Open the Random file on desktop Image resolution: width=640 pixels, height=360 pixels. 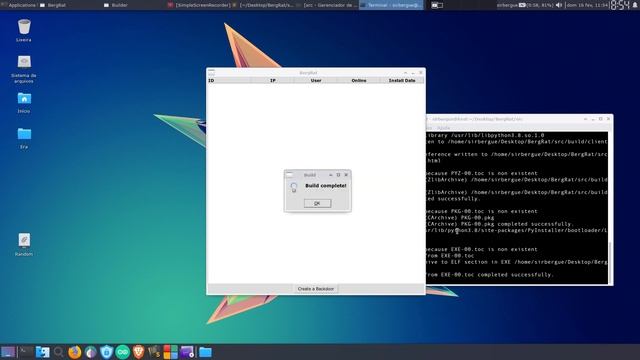(x=24, y=244)
